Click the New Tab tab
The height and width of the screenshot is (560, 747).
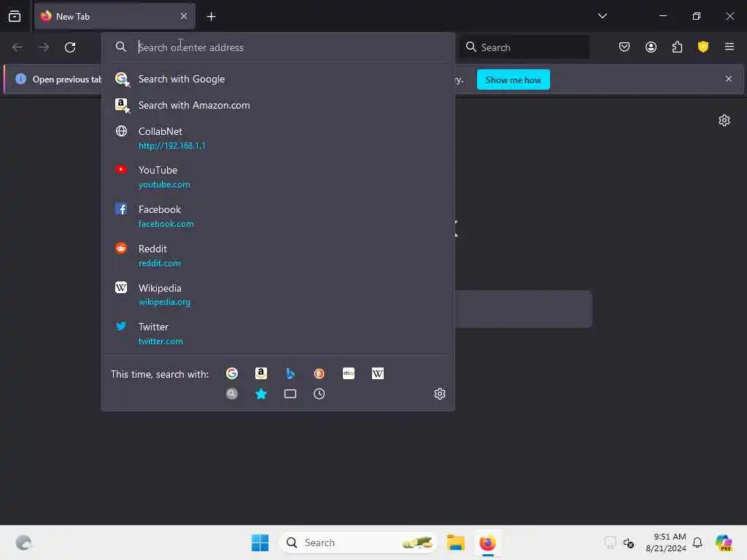click(115, 16)
